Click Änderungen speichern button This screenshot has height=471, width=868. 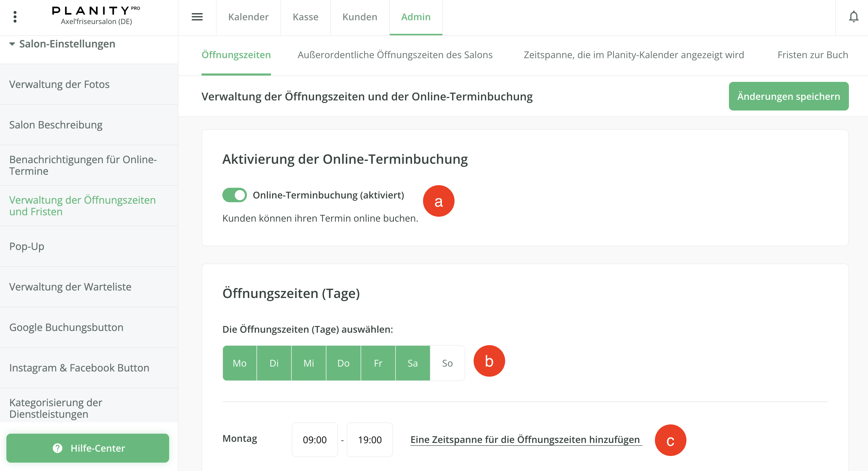click(788, 96)
